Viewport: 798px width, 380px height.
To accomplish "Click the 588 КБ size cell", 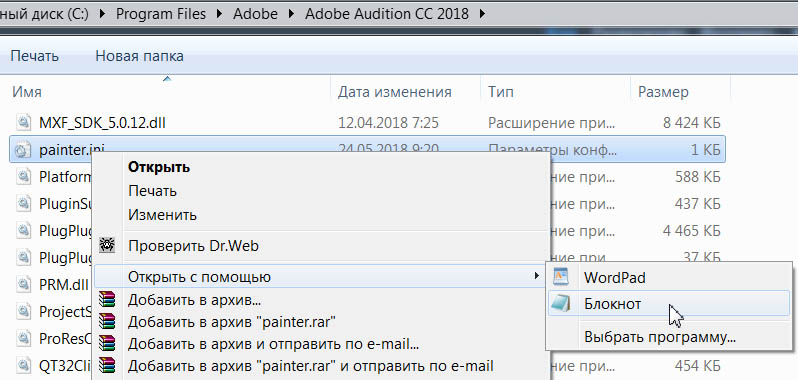I will [698, 177].
